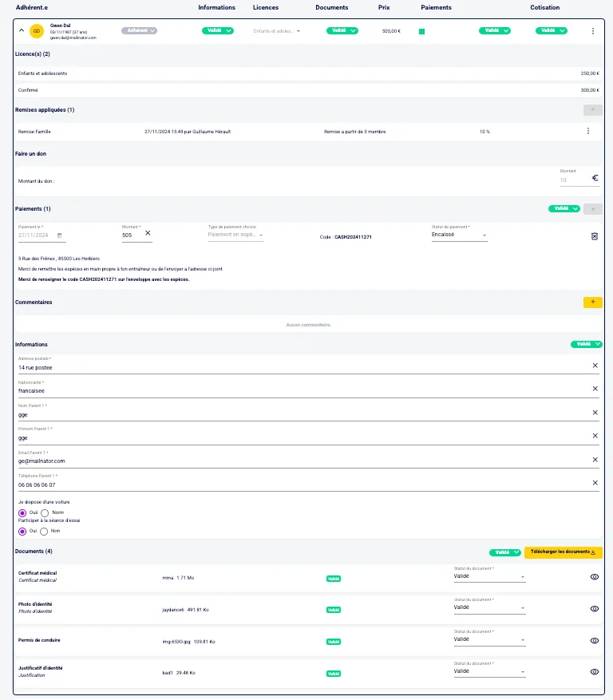Click the Cotisation column header
613x700 pixels.
(544, 7)
